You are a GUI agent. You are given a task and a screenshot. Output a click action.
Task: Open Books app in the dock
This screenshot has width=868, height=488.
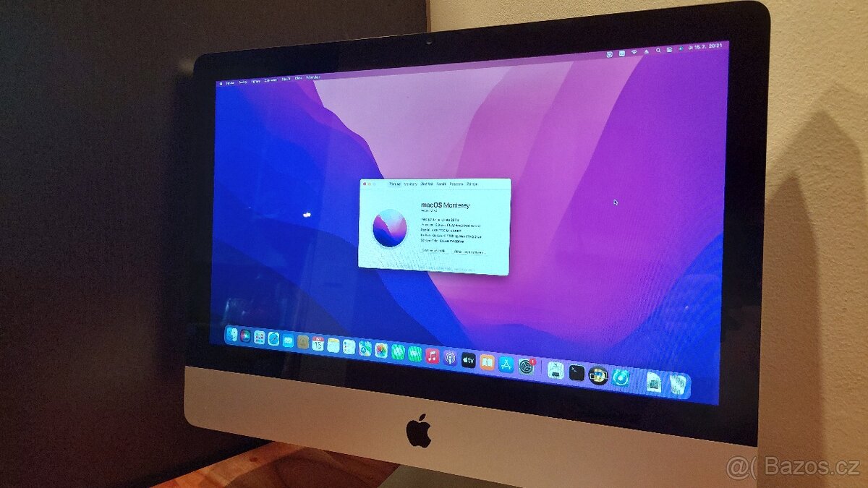pyautogui.click(x=487, y=361)
